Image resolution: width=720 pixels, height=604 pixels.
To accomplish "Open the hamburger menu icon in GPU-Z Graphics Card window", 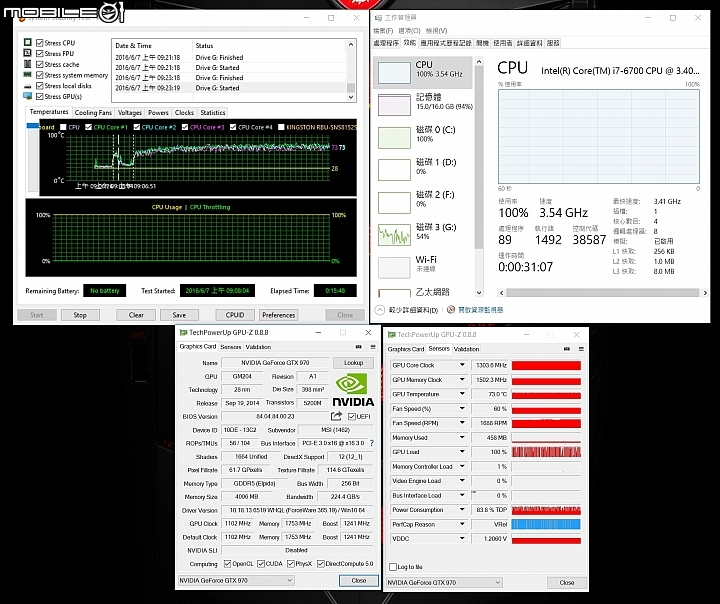I will (373, 347).
